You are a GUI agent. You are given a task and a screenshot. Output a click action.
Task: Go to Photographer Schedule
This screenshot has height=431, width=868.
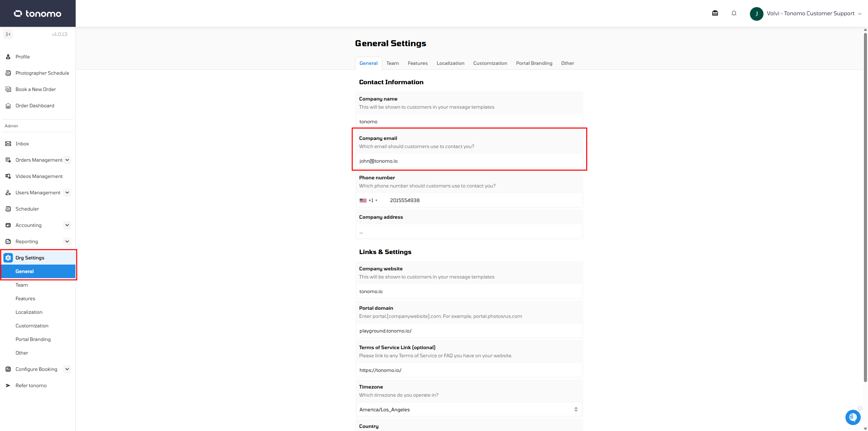[42, 73]
